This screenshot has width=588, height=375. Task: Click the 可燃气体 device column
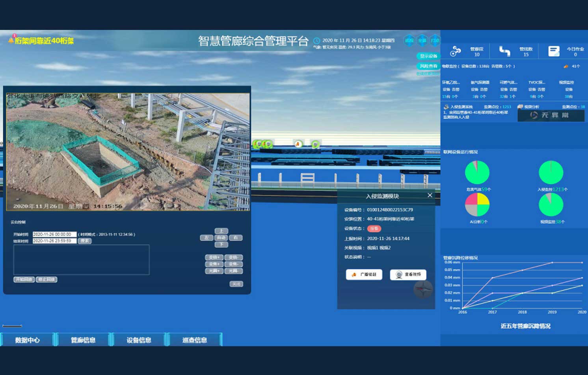[x=508, y=89]
